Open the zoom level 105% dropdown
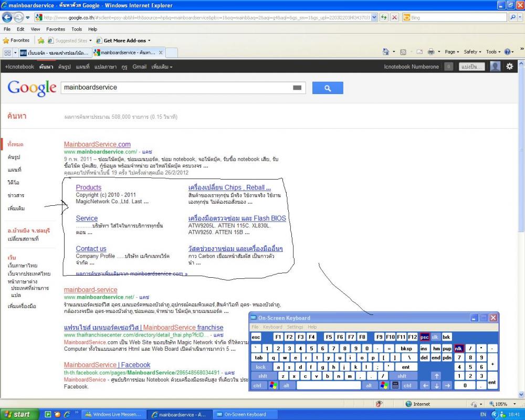The width and height of the screenshot is (525, 420). coord(515,404)
